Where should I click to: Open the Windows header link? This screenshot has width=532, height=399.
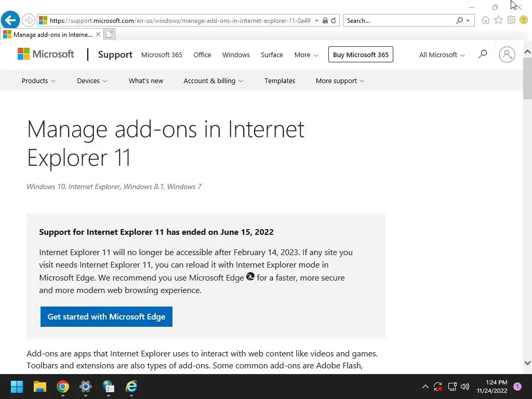click(236, 55)
